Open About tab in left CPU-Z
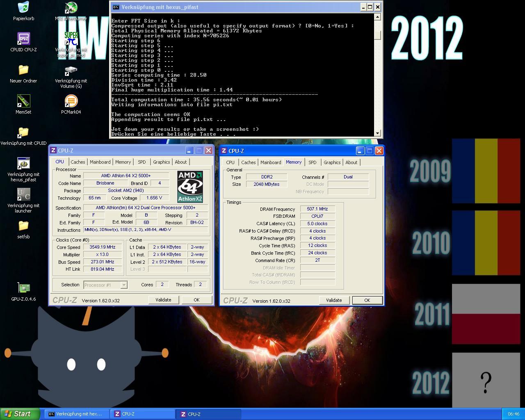 (181, 162)
